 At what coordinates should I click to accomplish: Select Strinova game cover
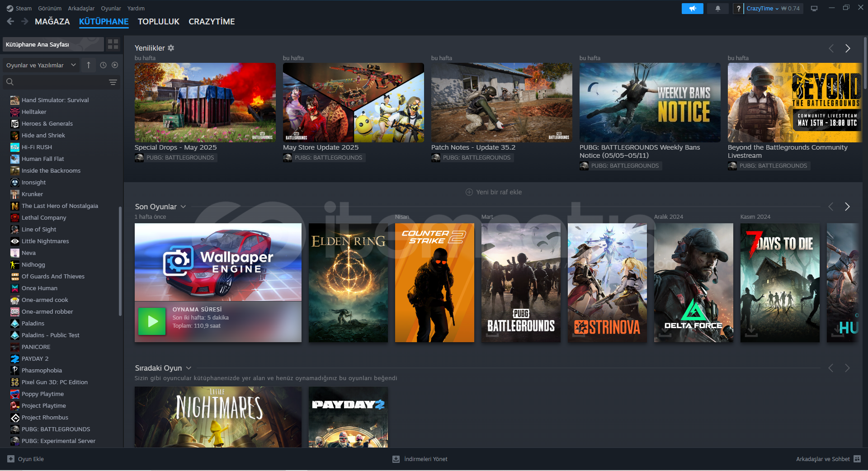[607, 283]
